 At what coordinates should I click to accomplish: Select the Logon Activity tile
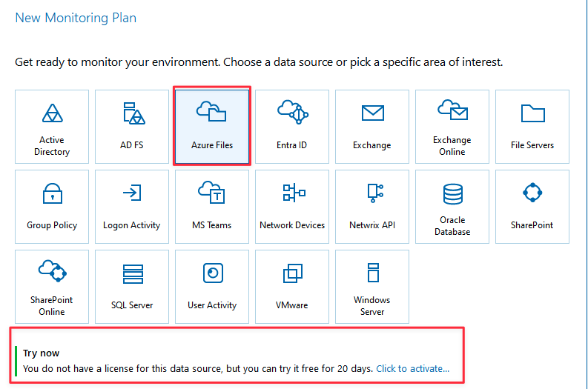(132, 207)
